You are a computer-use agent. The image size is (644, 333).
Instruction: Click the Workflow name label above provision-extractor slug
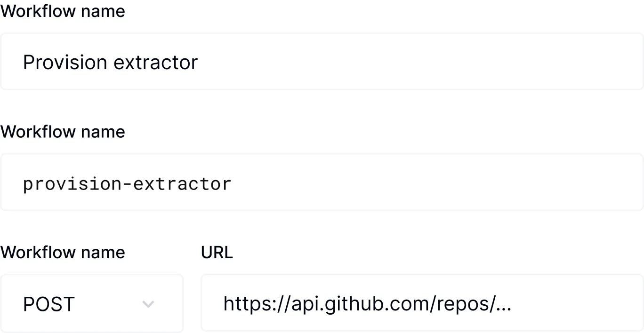coord(63,132)
